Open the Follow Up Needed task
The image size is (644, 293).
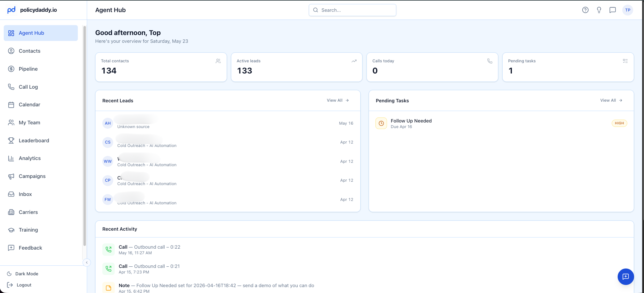coord(501,123)
